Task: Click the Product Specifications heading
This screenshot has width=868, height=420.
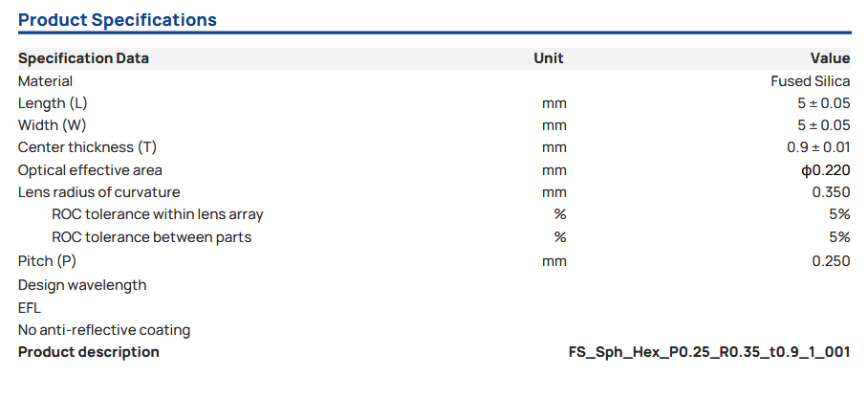Action: pos(118,20)
